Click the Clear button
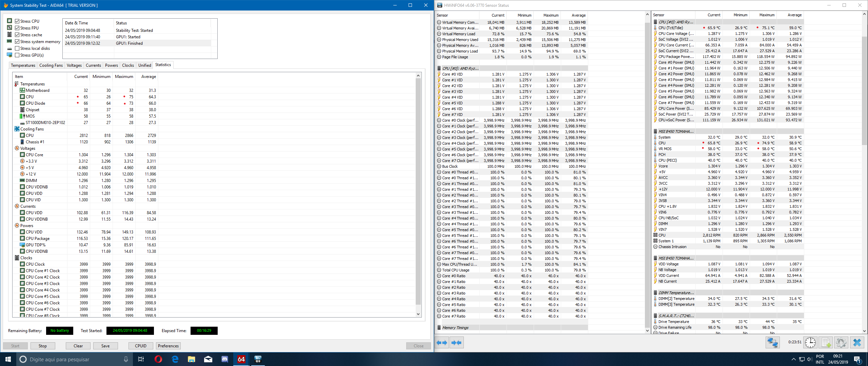868x366 pixels. pos(78,346)
